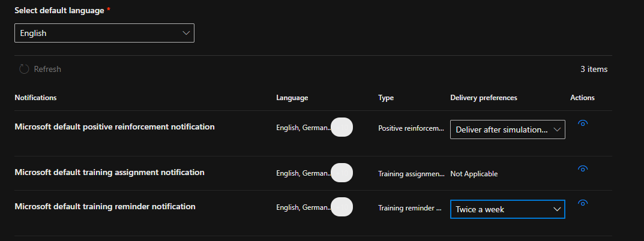
Task: Open Microsoft default training reminder notification
Action: pyautogui.click(x=105, y=206)
